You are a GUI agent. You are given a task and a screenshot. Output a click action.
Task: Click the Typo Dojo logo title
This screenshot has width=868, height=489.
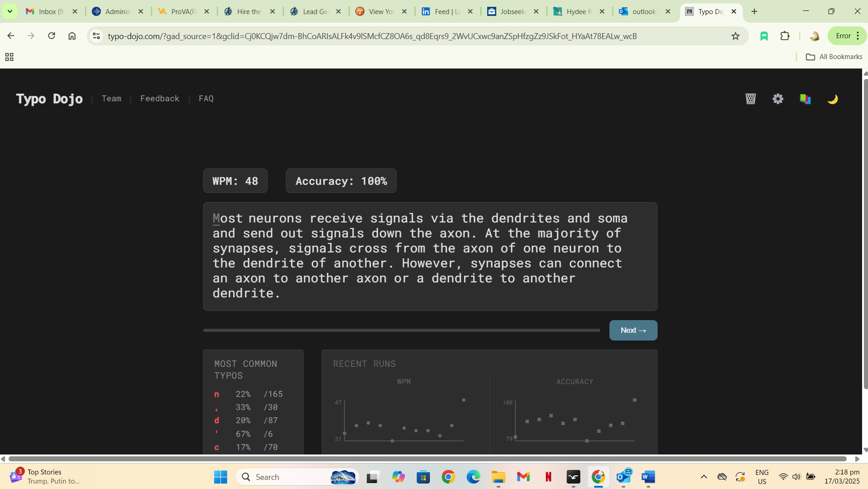pyautogui.click(x=50, y=99)
